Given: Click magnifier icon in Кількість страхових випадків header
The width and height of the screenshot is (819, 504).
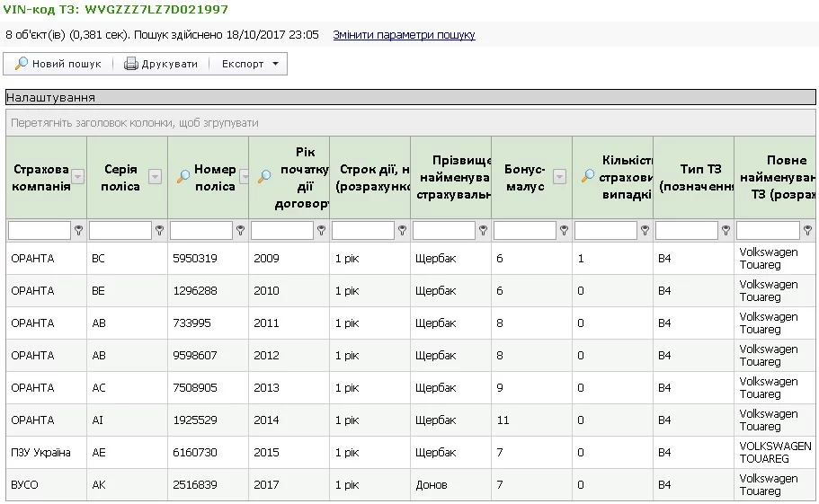Looking at the screenshot, I should (588, 177).
